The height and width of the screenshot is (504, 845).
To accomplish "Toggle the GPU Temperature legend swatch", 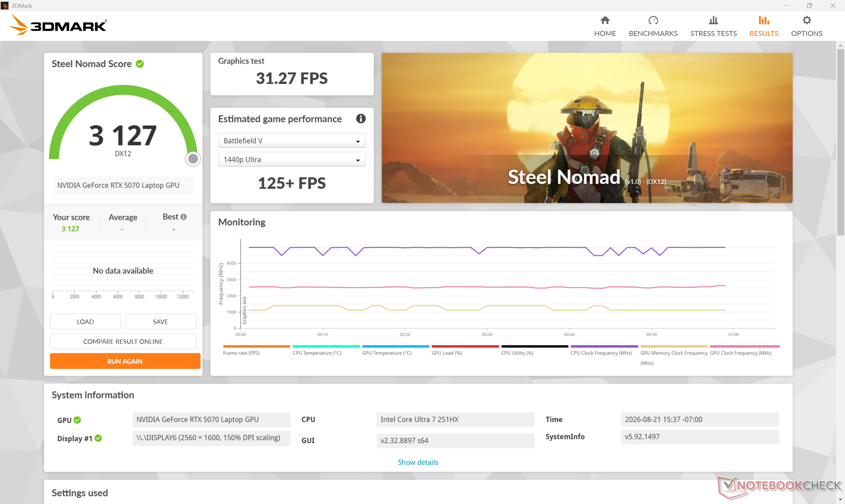I will coord(396,346).
